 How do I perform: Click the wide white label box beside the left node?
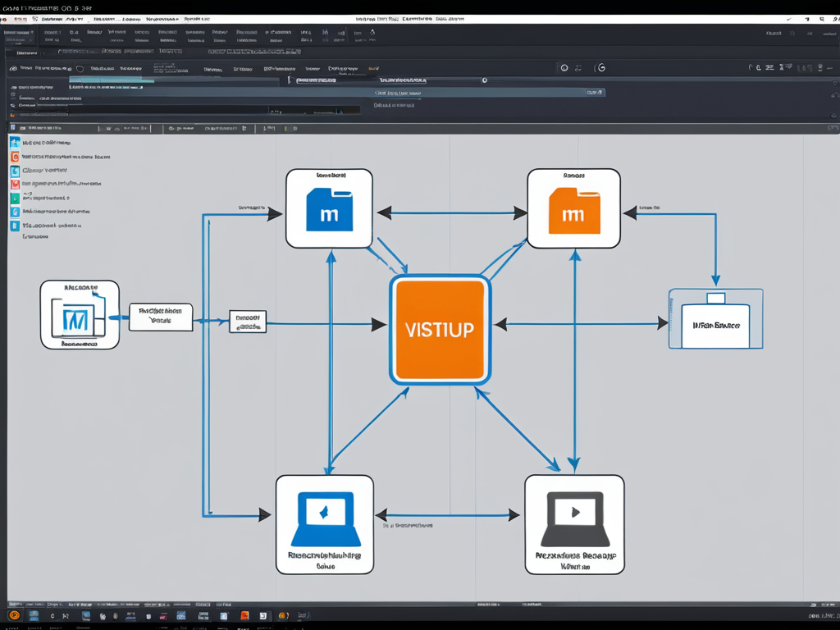click(161, 317)
